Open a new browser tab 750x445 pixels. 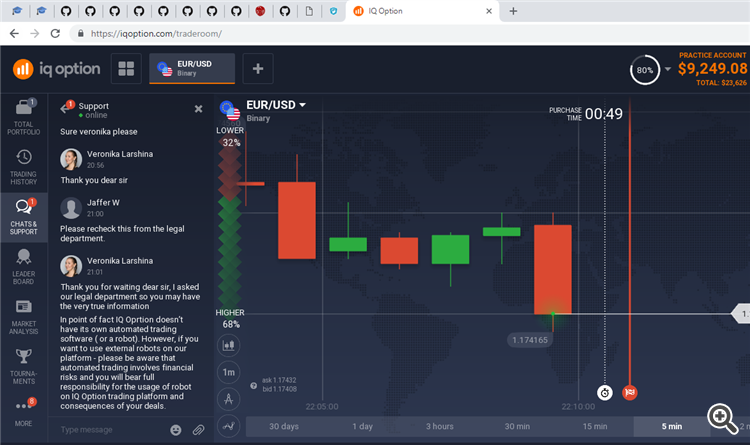[x=513, y=11]
